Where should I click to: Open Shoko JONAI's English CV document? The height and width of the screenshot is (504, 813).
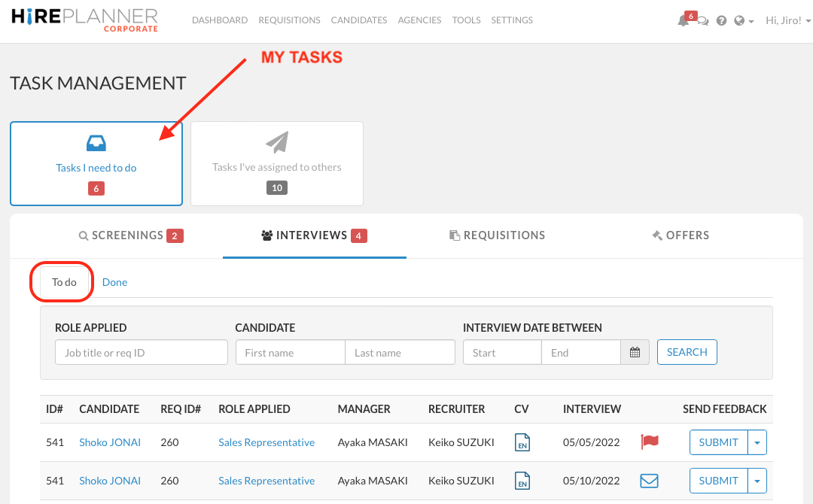(522, 442)
